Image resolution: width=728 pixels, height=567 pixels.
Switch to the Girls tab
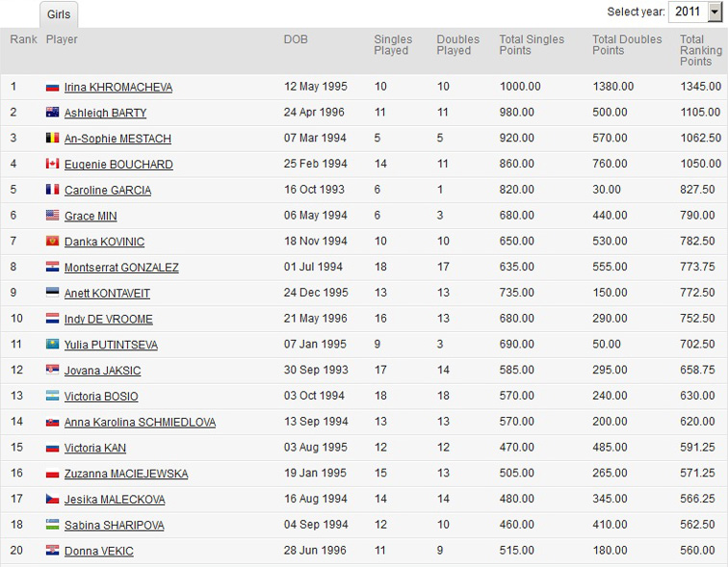(x=60, y=14)
